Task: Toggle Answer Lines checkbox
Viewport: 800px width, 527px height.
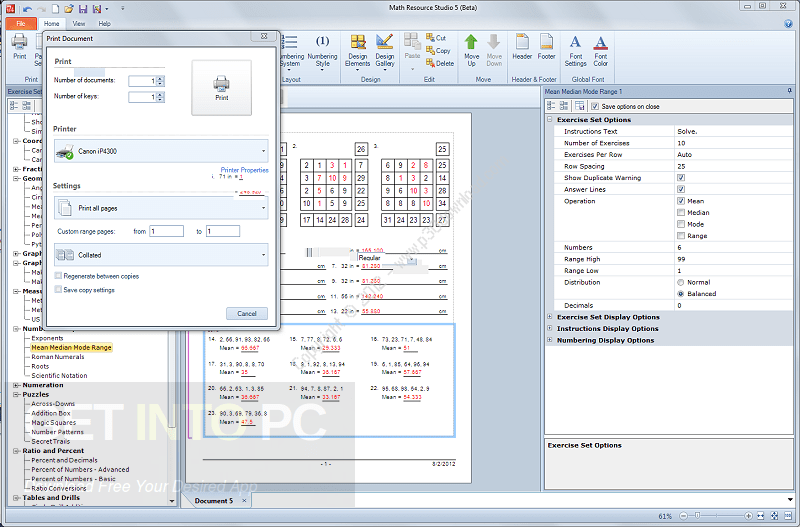Action: 681,189
